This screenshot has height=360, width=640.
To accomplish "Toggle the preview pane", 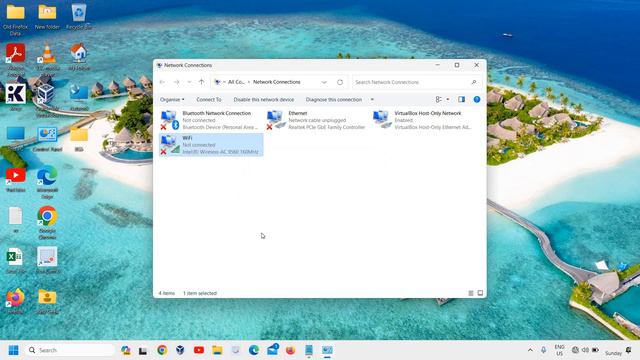I will pyautogui.click(x=461, y=100).
